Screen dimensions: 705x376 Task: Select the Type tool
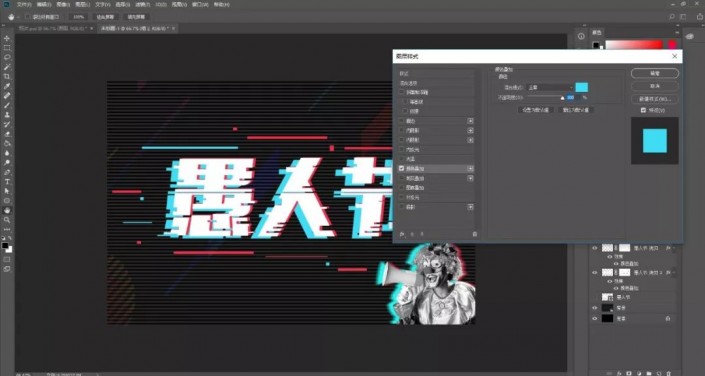[x=7, y=182]
